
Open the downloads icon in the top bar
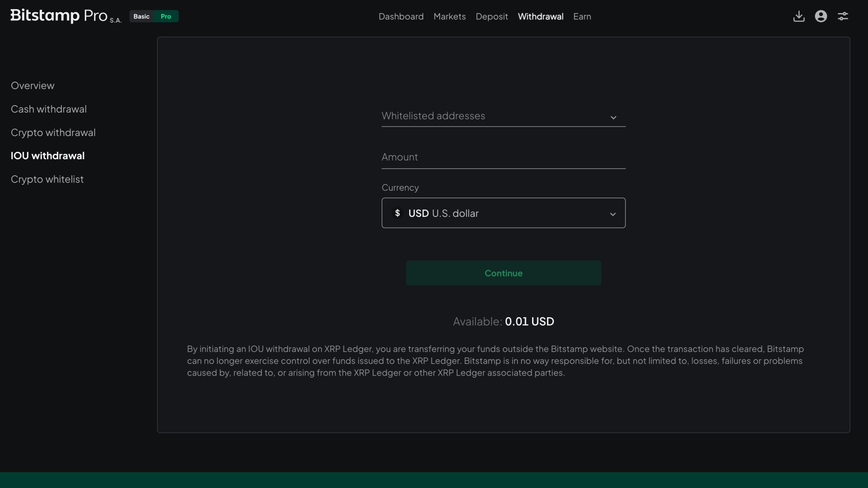coord(798,16)
